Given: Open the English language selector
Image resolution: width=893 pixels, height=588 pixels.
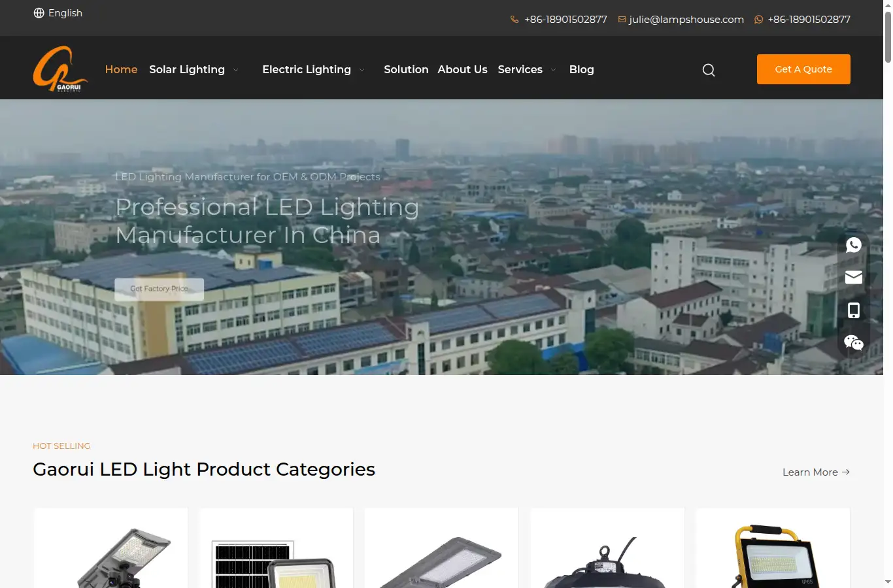Looking at the screenshot, I should point(58,13).
